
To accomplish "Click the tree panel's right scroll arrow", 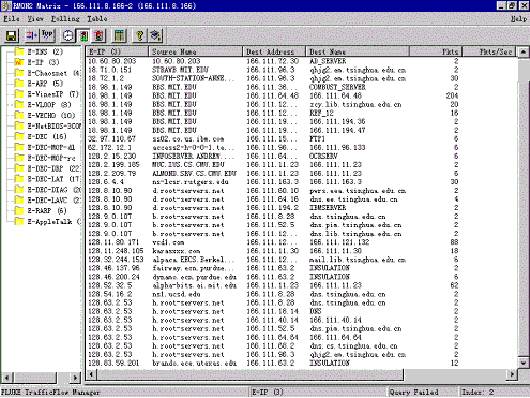I will click(x=75, y=377).
